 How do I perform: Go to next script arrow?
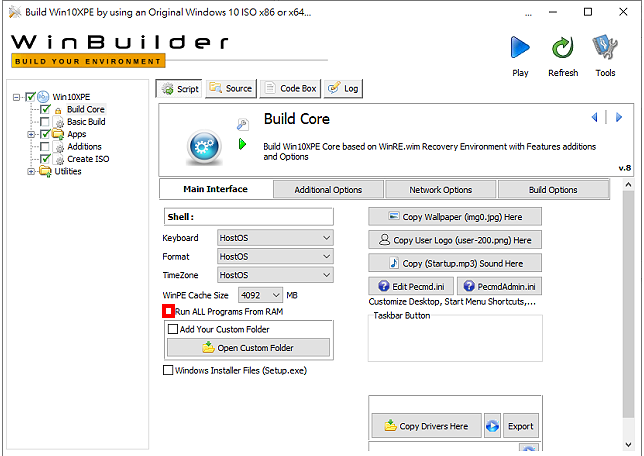619,117
